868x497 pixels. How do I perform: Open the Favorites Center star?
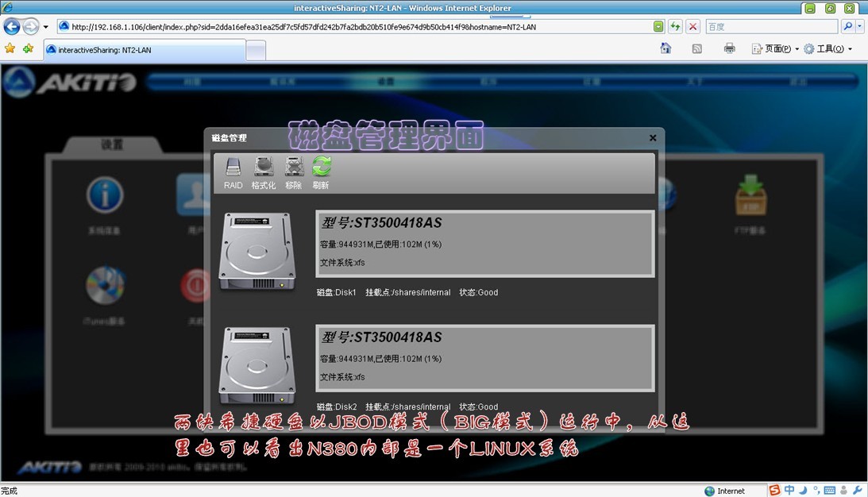point(10,48)
